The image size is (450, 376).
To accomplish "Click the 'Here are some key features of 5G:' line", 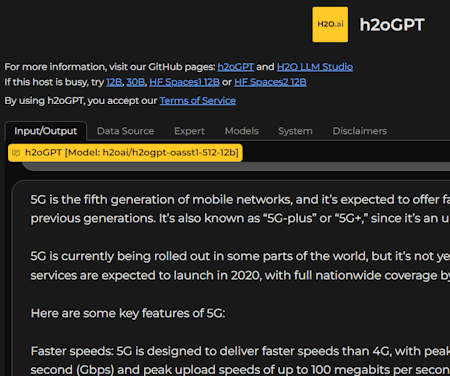I will pos(128,313).
